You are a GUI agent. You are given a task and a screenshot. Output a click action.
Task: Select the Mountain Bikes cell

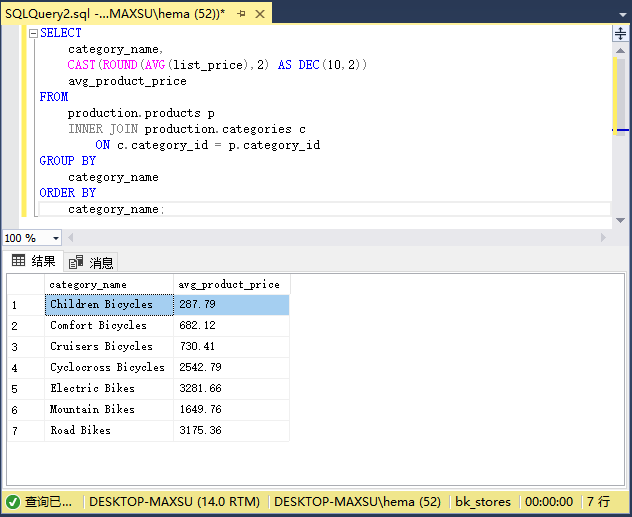pyautogui.click(x=109, y=409)
